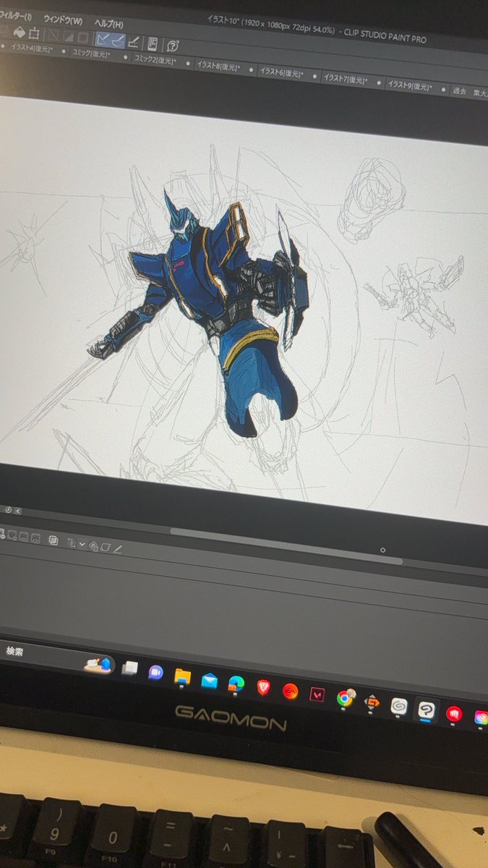Open the EA app taskbar icon
Viewport: 488px width, 868px height.
click(290, 691)
